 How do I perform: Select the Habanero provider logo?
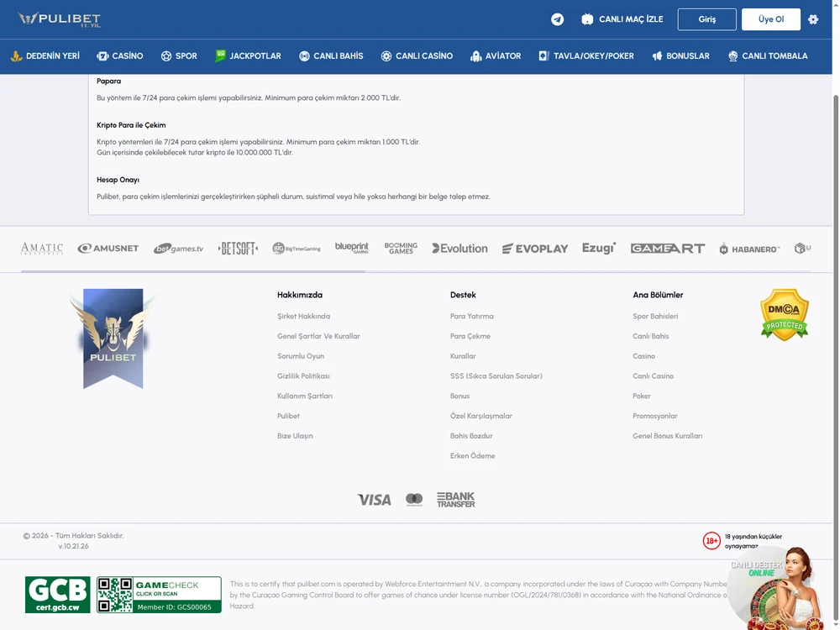click(x=749, y=249)
